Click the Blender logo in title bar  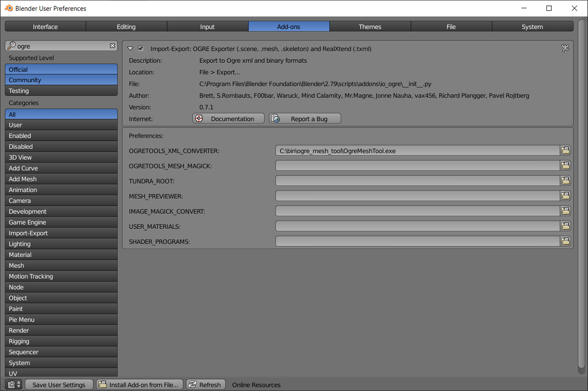(9, 8)
